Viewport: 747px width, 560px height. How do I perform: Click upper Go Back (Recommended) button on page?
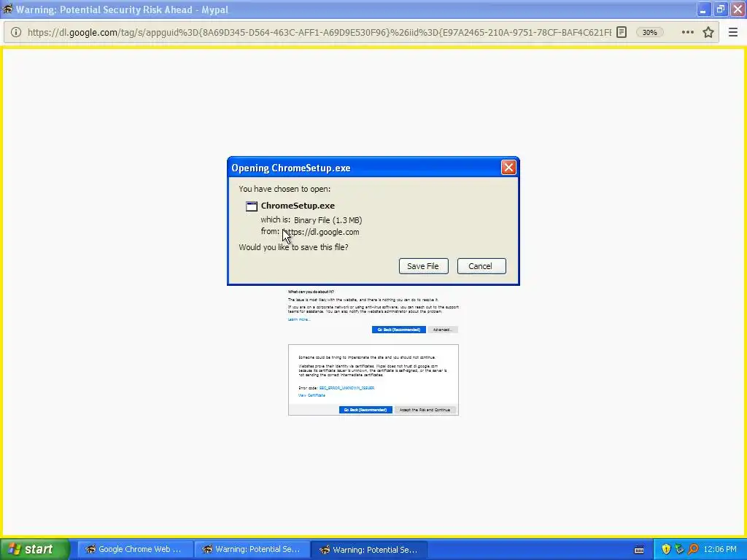pyautogui.click(x=399, y=330)
